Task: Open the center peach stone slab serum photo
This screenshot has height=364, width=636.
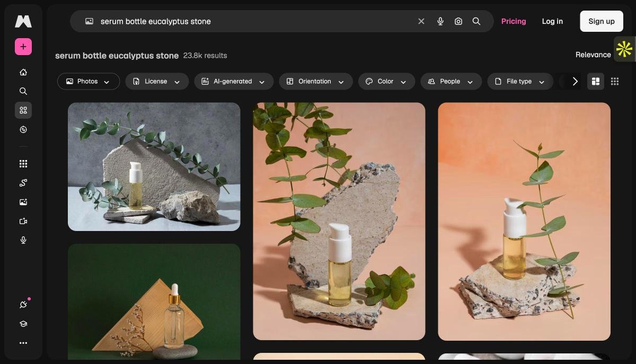Action: [339, 221]
